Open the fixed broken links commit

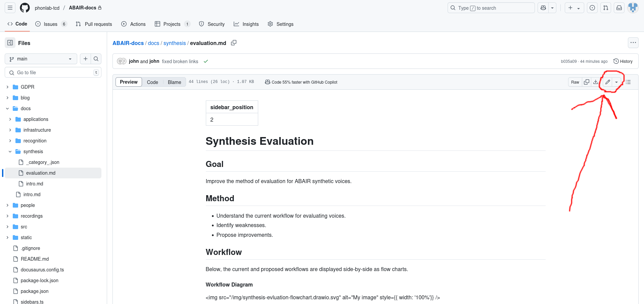(x=180, y=61)
